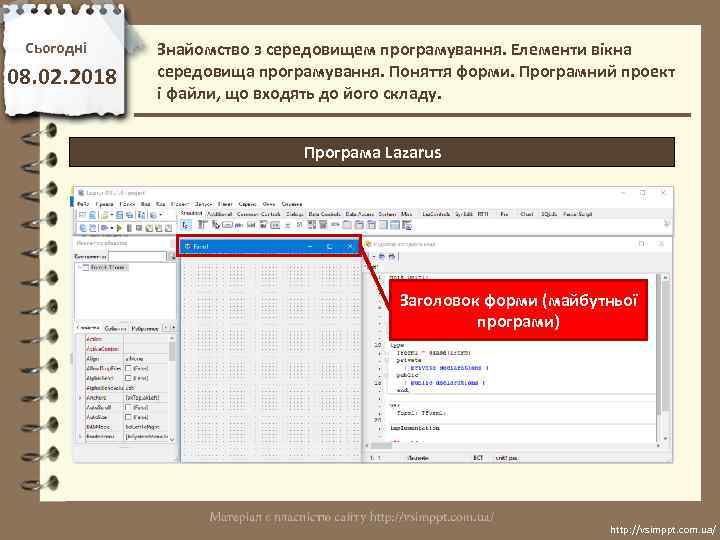Screen dimensions: 720x540
Task: Open build mode dropdown arrow before Run
Action: coord(112,227)
